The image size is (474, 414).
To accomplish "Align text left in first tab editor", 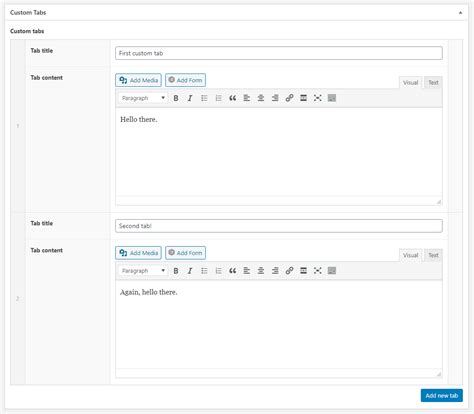I will (x=247, y=98).
